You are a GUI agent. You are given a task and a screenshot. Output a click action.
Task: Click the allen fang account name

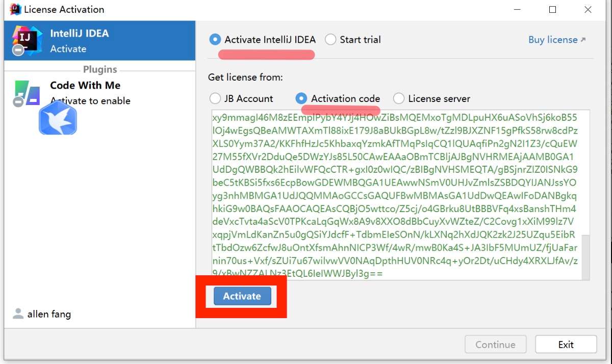point(49,314)
